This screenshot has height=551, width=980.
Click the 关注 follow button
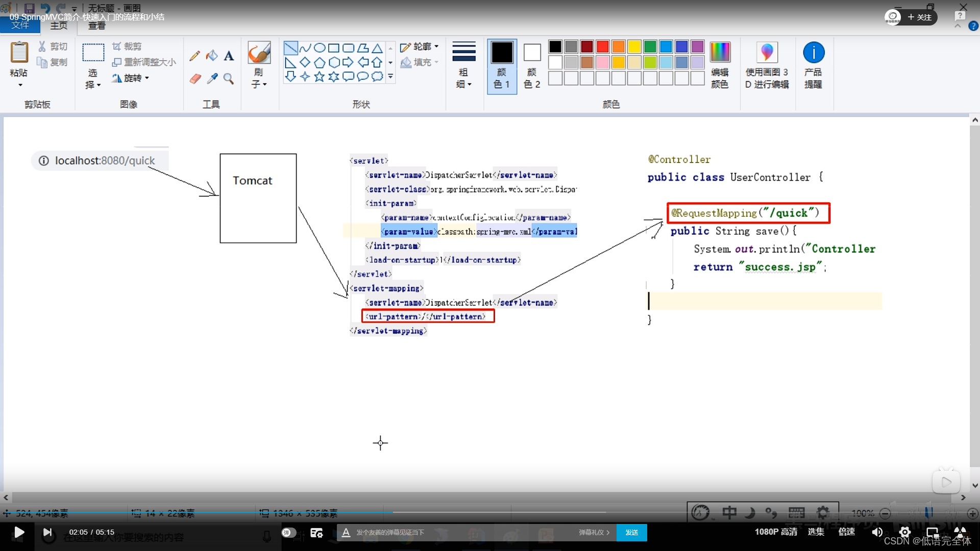(921, 17)
